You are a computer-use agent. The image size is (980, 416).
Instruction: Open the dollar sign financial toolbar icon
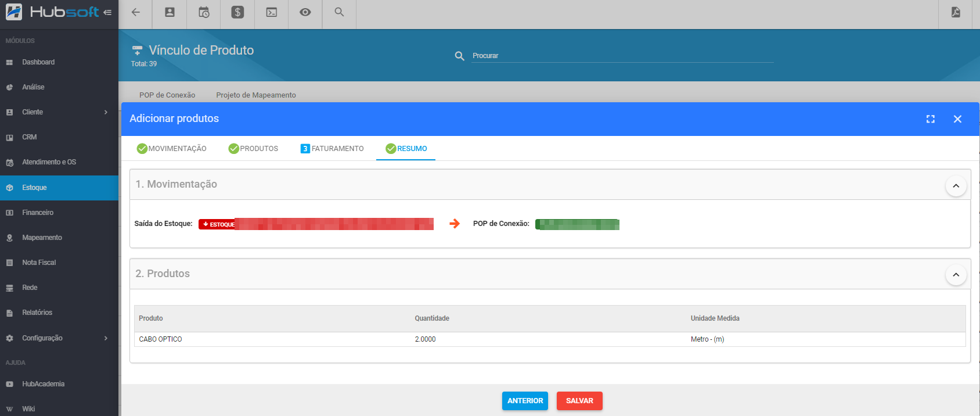tap(237, 12)
